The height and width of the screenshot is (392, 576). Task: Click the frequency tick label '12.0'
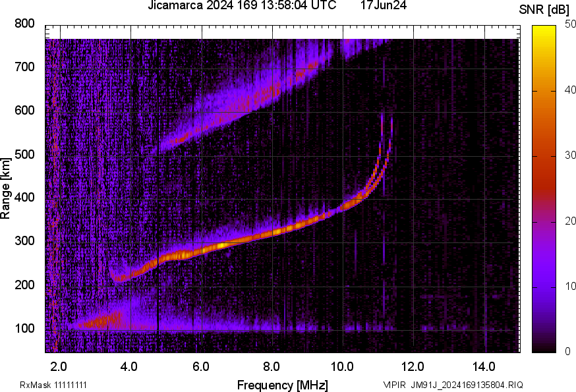pyautogui.click(x=413, y=367)
